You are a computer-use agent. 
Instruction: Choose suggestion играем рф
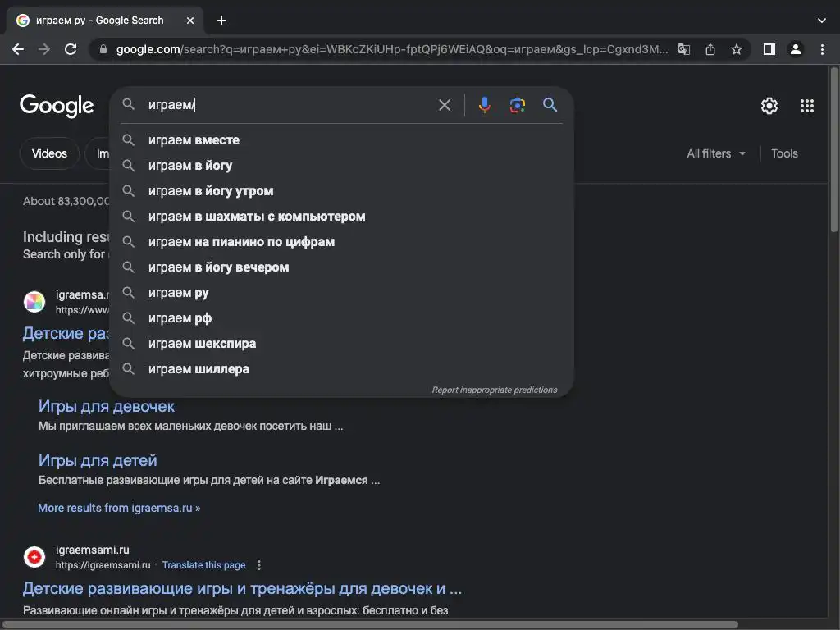click(341, 318)
